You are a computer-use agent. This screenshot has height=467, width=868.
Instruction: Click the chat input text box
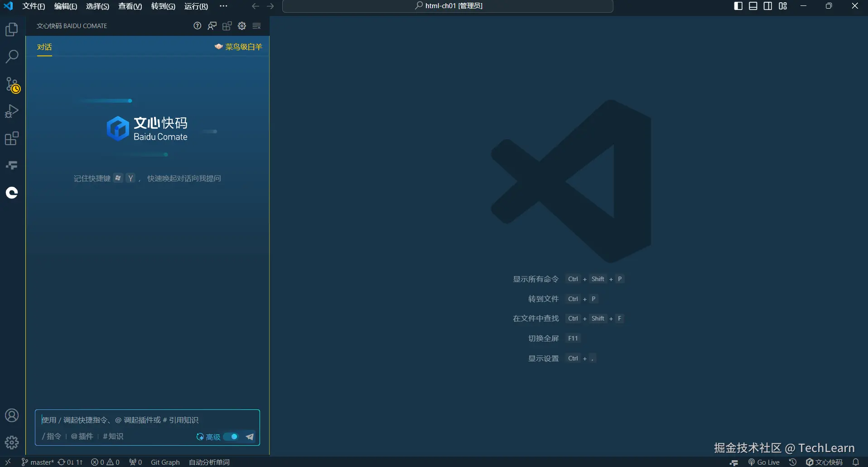(x=147, y=420)
